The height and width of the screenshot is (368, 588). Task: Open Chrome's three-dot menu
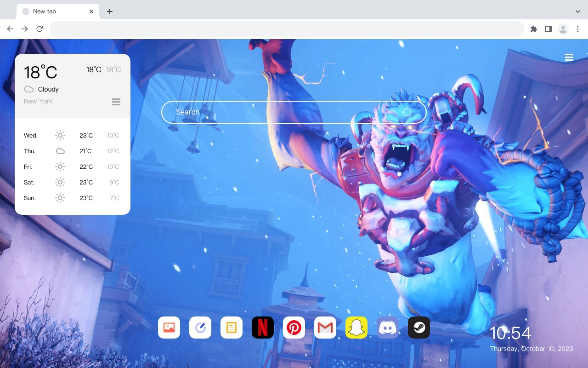point(578,29)
